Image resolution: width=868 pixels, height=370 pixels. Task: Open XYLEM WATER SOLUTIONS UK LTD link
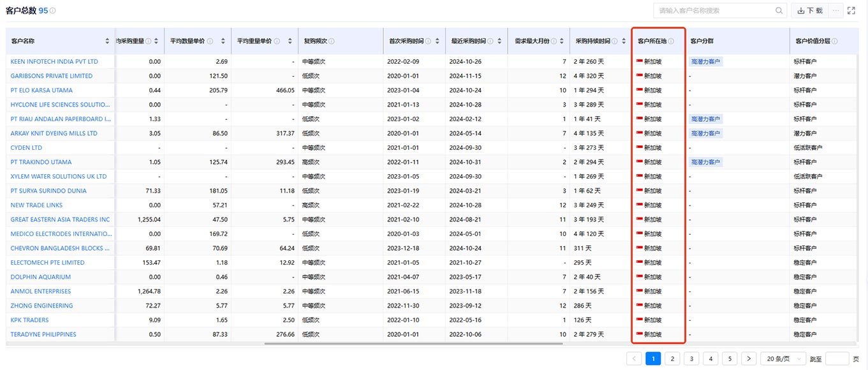59,177
